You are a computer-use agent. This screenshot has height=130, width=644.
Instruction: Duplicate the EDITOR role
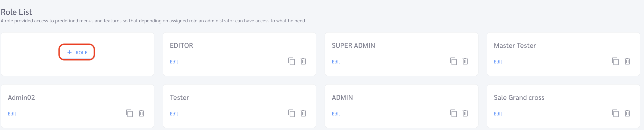291,61
